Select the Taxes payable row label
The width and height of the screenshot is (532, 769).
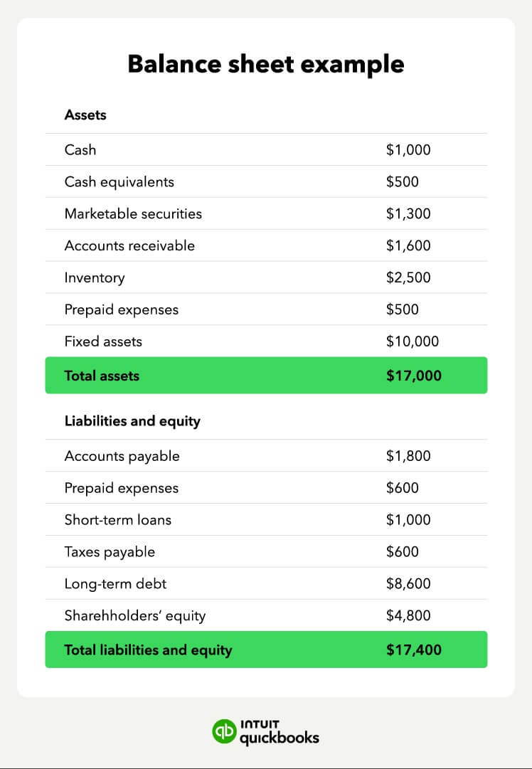coord(110,552)
